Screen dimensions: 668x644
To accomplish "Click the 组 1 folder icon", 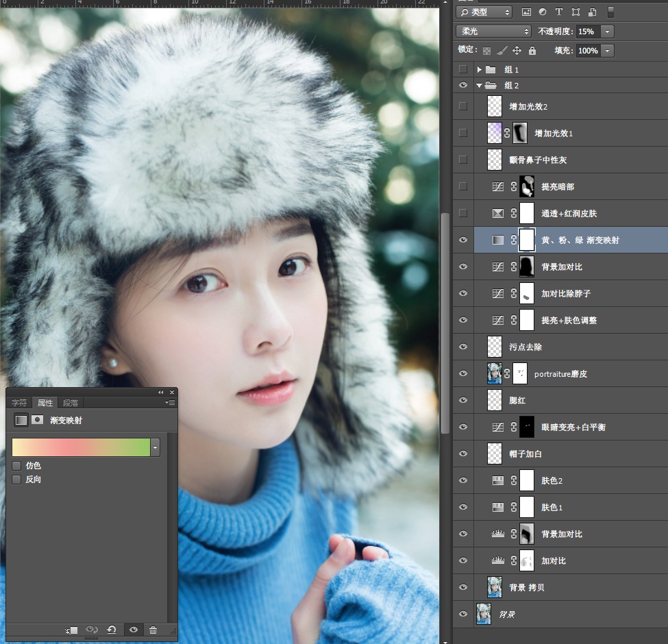I will click(491, 69).
